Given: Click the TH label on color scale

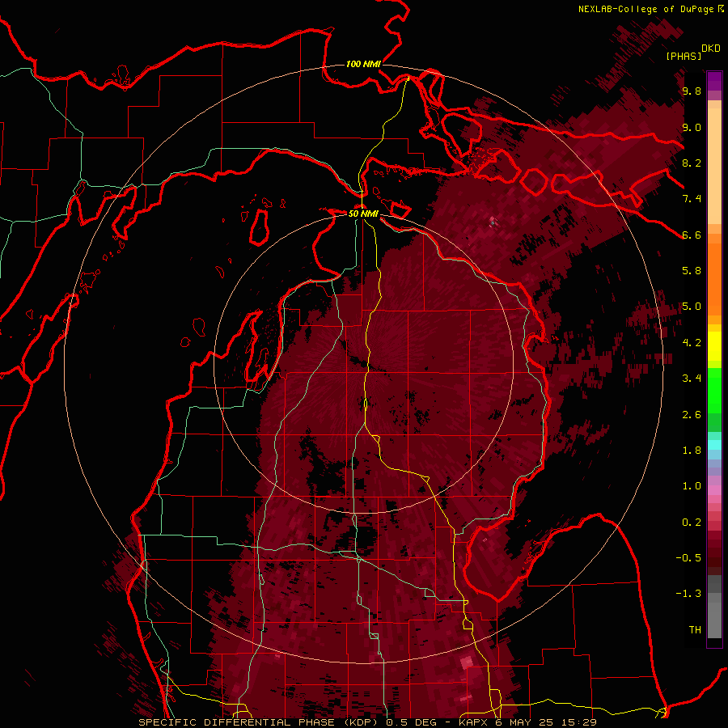Looking at the screenshot, I should pos(695,629).
